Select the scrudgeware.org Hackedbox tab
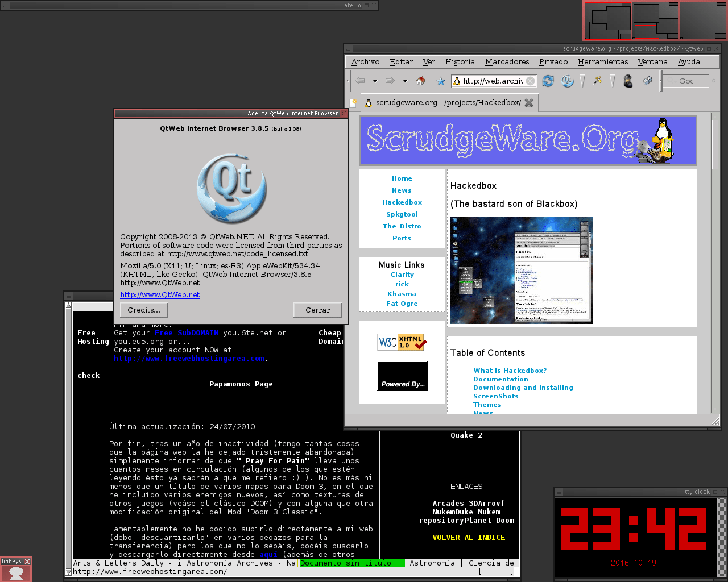 [449, 103]
